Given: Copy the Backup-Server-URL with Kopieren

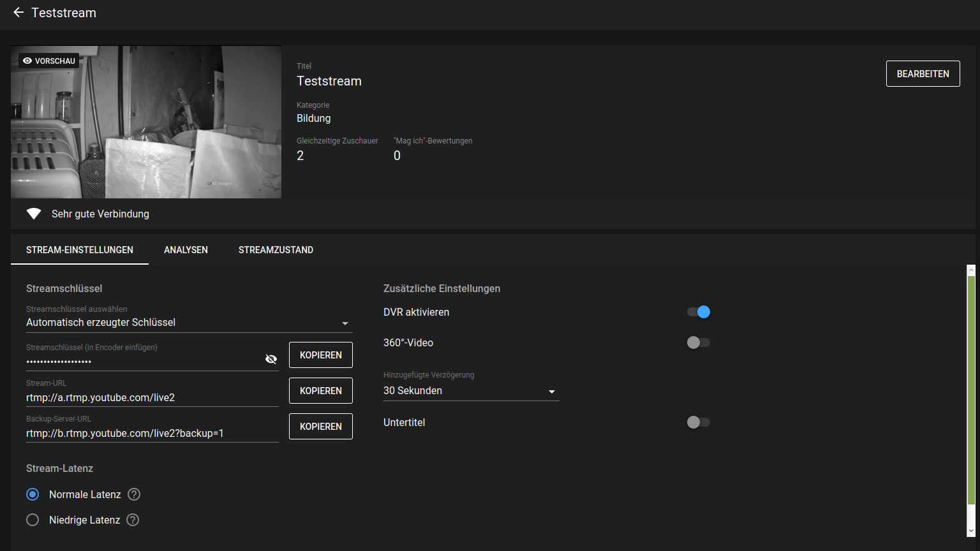Looking at the screenshot, I should 321,426.
